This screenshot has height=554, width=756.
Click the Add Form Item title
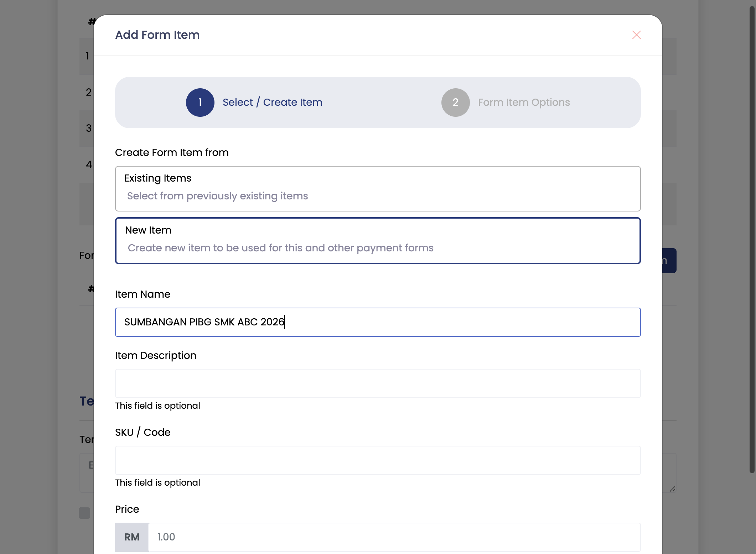coord(157,35)
